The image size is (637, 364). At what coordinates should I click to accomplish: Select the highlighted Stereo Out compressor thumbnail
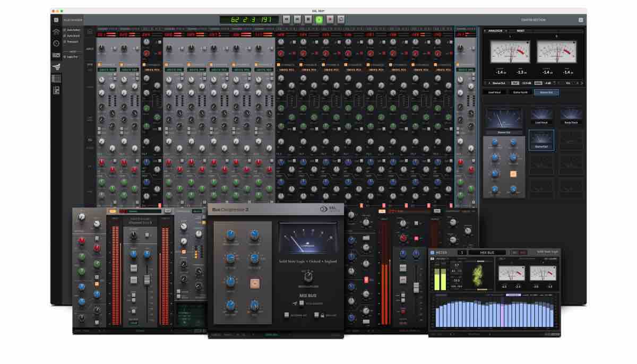click(x=541, y=140)
